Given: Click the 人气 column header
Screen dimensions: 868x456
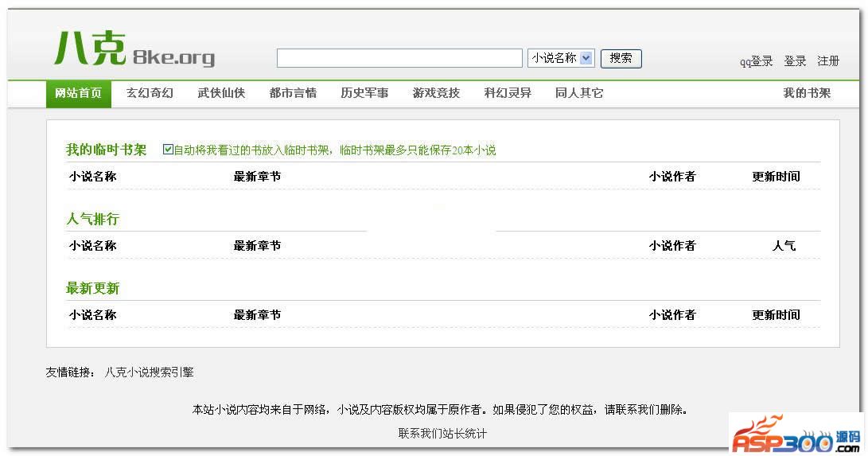Looking at the screenshot, I should pyautogui.click(x=784, y=246).
